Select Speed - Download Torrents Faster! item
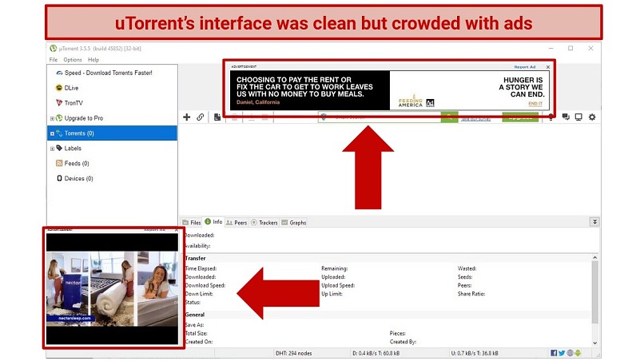 [108, 73]
